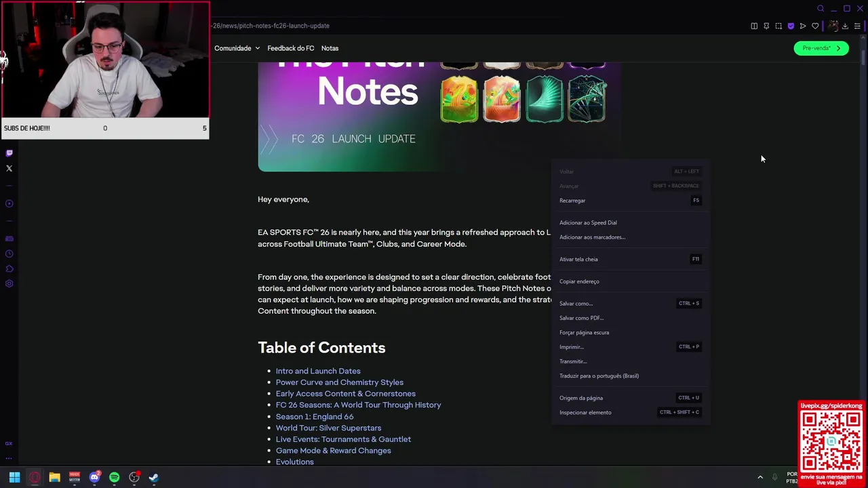Screen dimensions: 868x488
Task: Open the sidebar player icon
Action: (x=9, y=203)
